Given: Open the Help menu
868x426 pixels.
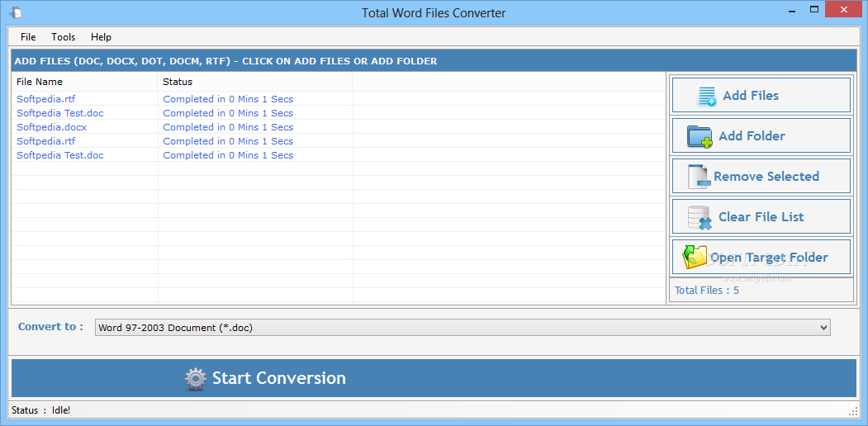Looking at the screenshot, I should pos(102,37).
